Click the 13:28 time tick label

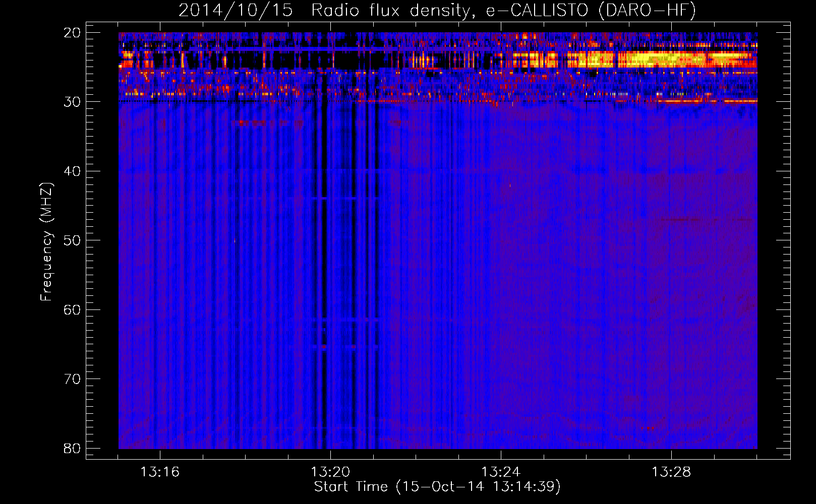671,472
